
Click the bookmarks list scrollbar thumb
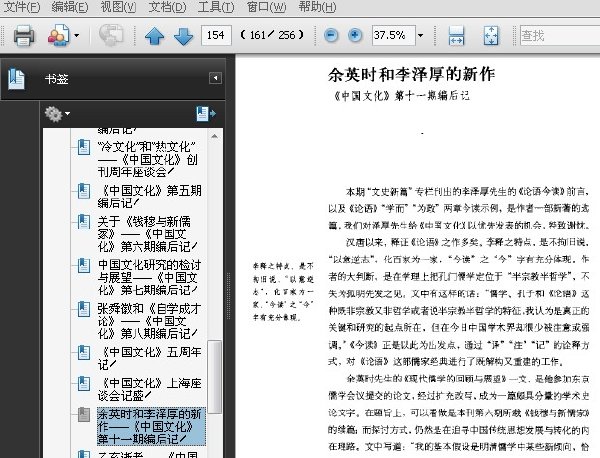[215, 377]
